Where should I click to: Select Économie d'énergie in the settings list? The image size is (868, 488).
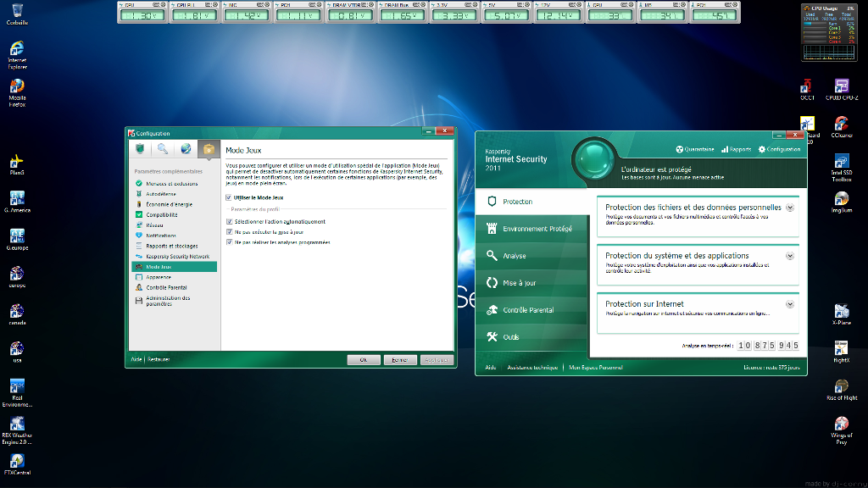[175, 205]
